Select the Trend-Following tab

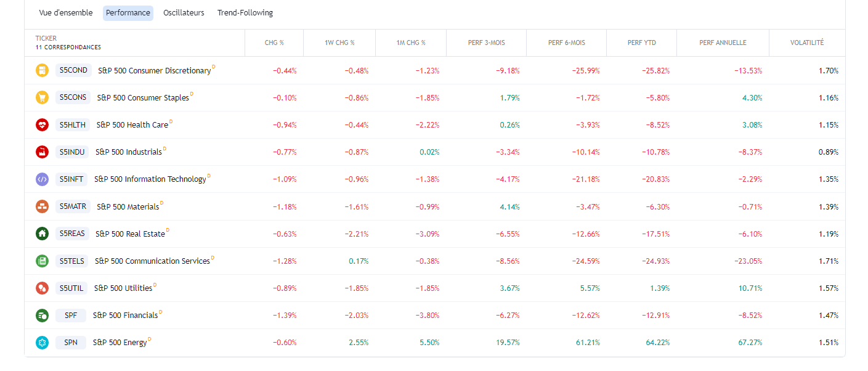coord(245,13)
